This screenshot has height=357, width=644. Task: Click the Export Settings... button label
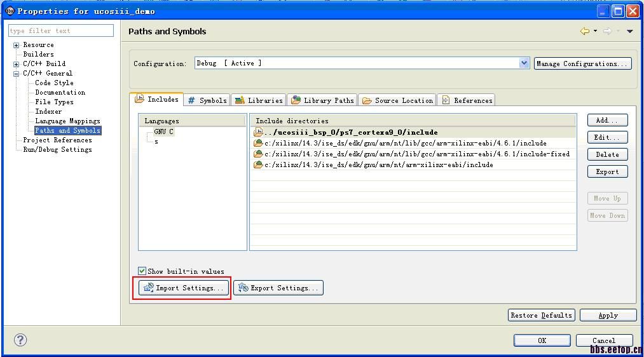coord(284,288)
